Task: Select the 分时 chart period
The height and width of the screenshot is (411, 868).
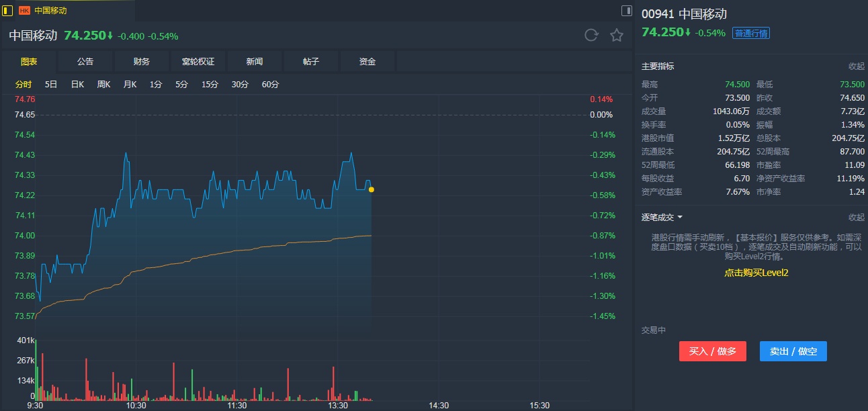Action: [x=24, y=85]
